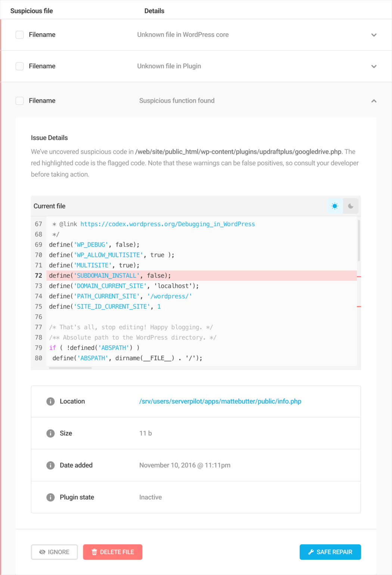Click the info icon beside Date added
The image size is (392, 575).
pos(50,465)
